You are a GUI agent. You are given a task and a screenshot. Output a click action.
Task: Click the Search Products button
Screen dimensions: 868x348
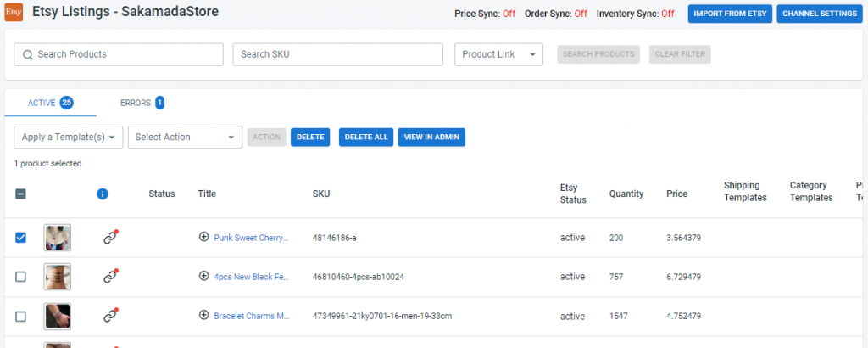(x=598, y=54)
